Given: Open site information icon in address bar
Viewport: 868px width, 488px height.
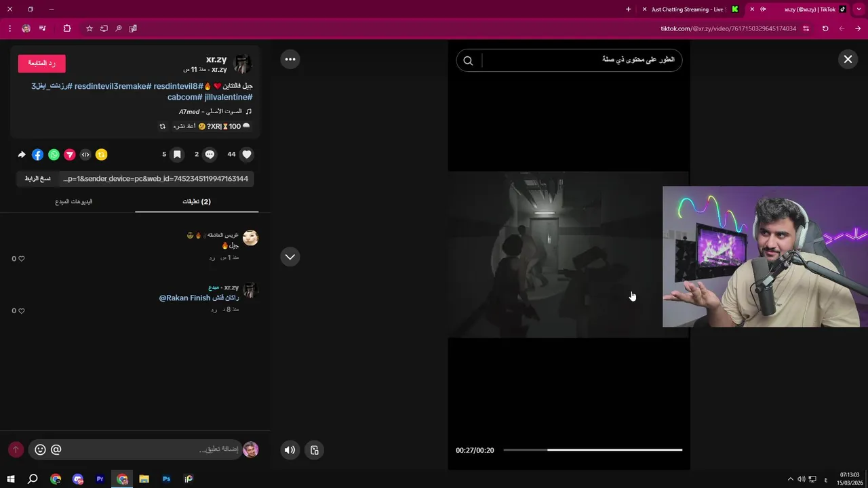Looking at the screenshot, I should point(806,28).
